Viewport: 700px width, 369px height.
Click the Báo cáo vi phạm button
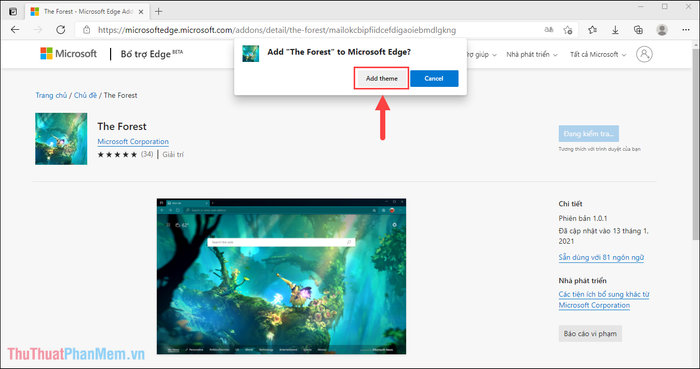pyautogui.click(x=590, y=334)
